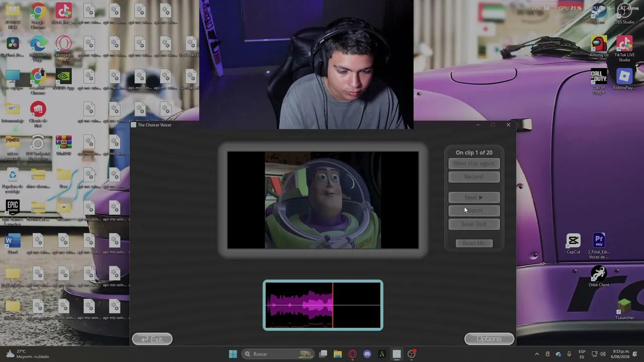Select the Epic Games Launcher desktop icon
Screen dimensions: 644x362
click(x=13, y=212)
